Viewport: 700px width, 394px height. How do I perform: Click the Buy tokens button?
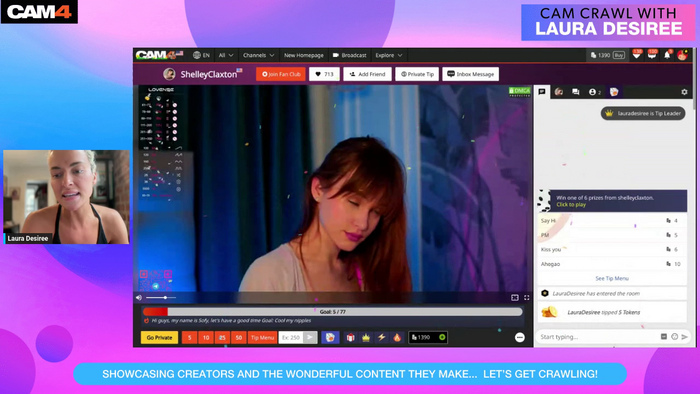tap(619, 55)
